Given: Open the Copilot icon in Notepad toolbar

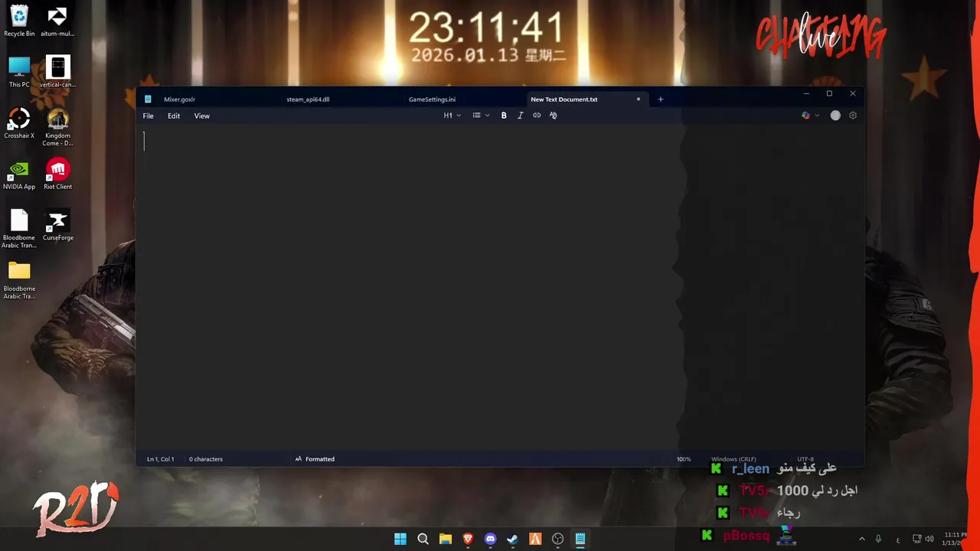Looking at the screenshot, I should coord(805,116).
